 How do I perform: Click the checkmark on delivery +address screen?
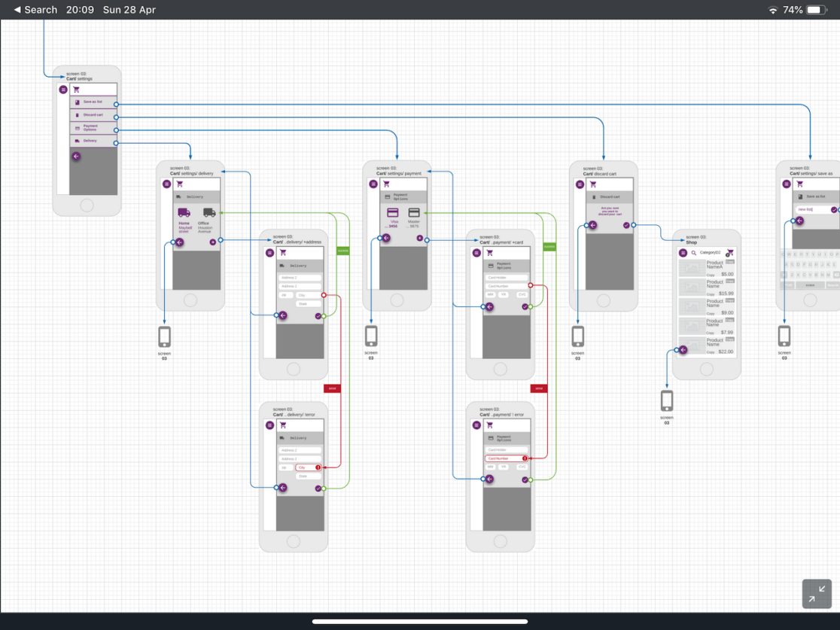[318, 316]
